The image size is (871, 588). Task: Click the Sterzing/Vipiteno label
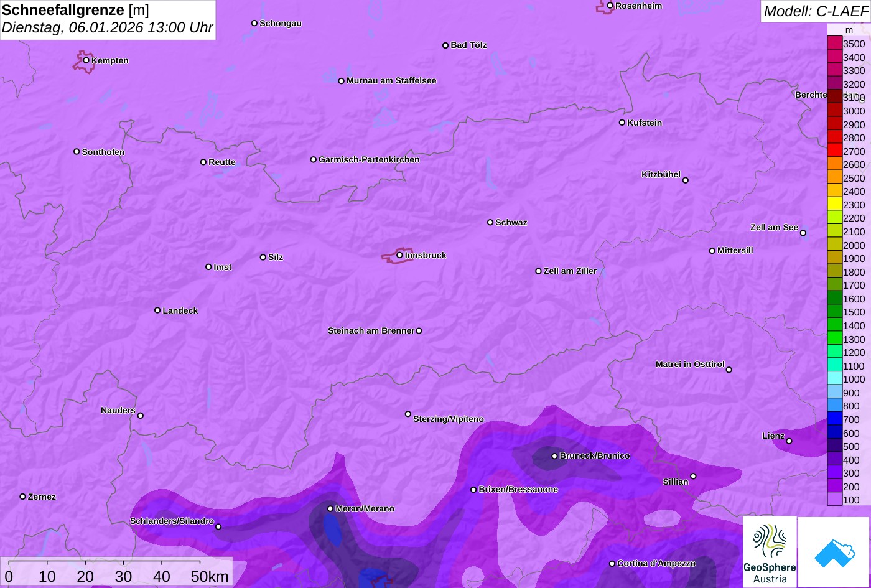(449, 419)
